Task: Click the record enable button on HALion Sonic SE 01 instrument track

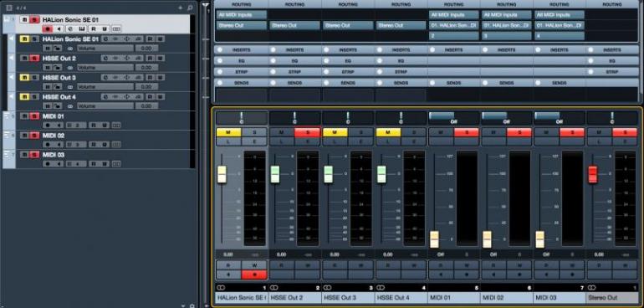Action: (x=48, y=29)
